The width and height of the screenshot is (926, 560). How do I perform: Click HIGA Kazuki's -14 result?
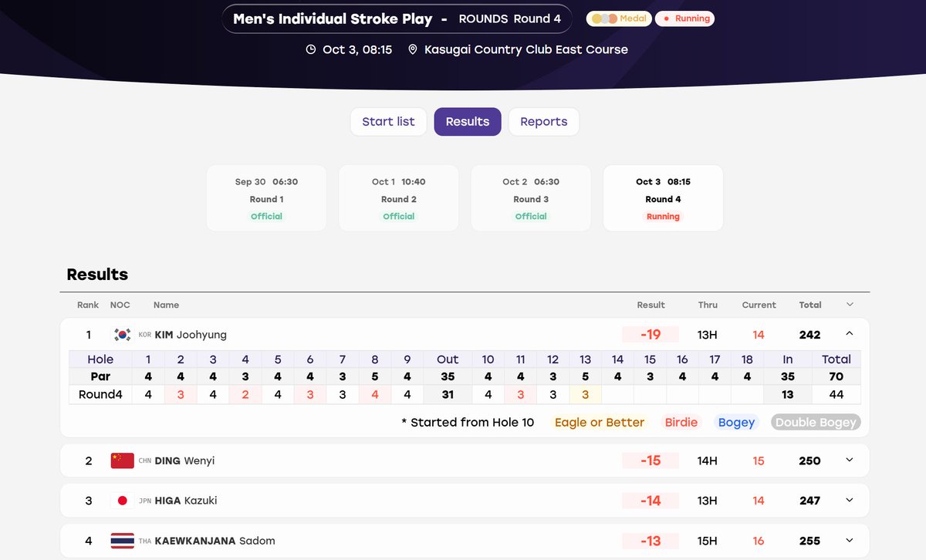(x=651, y=501)
